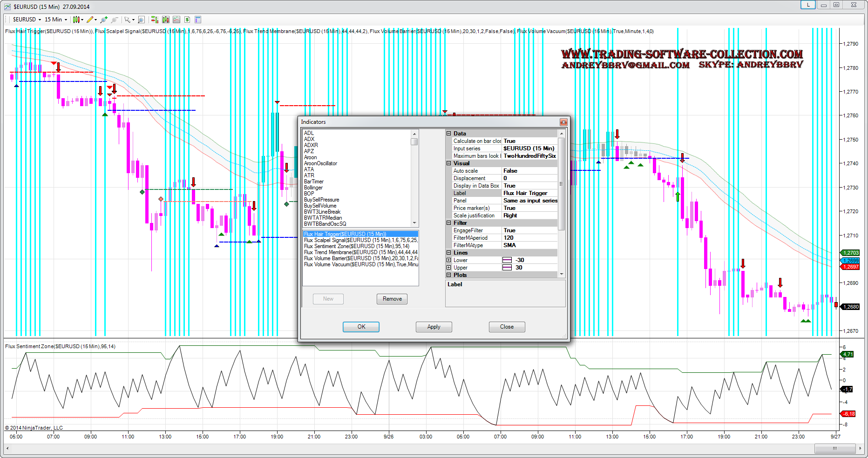Click the Strategies dollar sign icon
The image size is (868, 458).
[187, 20]
